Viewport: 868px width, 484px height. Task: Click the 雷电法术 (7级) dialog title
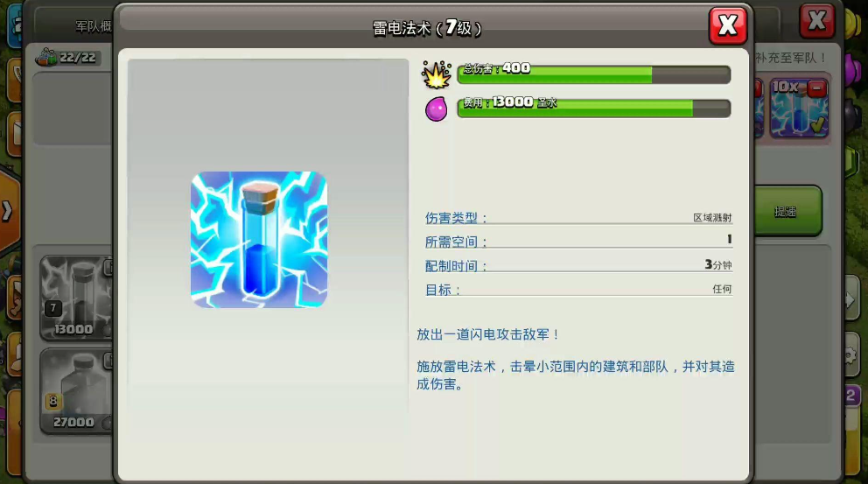(427, 28)
